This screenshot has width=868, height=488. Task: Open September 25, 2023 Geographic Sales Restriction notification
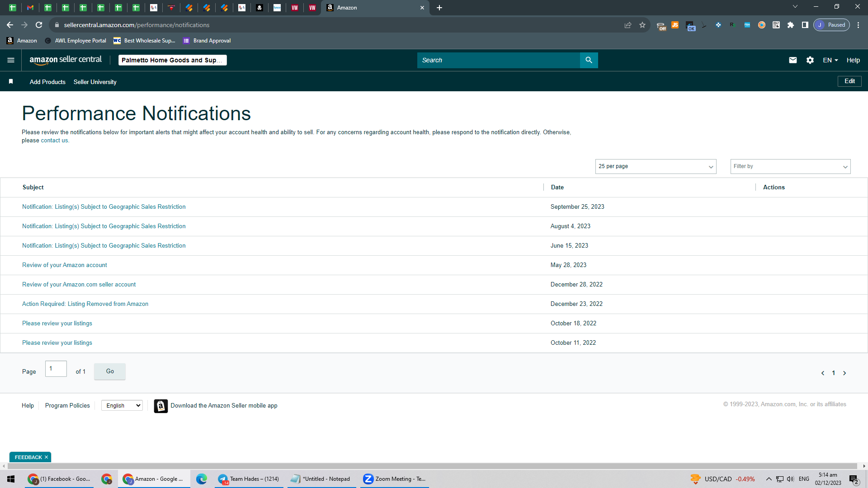104,207
